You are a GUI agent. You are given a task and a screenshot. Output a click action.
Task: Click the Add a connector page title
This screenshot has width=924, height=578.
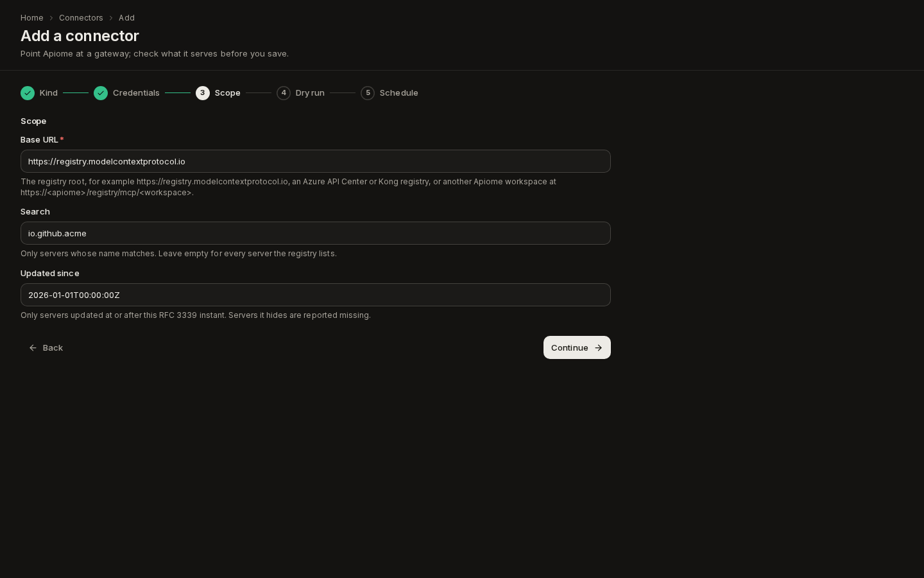coord(80,36)
